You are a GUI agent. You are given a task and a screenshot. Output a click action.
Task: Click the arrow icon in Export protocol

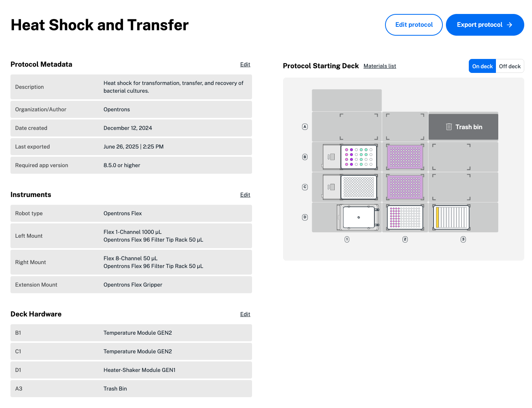click(x=510, y=25)
